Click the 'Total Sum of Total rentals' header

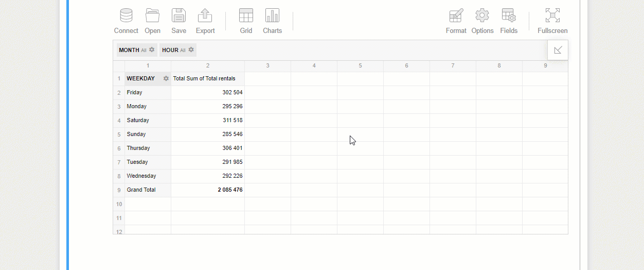(208, 79)
